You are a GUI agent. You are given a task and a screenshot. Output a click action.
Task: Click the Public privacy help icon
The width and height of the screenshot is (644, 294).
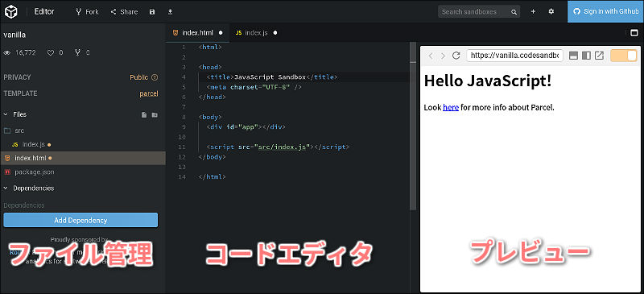tap(155, 77)
